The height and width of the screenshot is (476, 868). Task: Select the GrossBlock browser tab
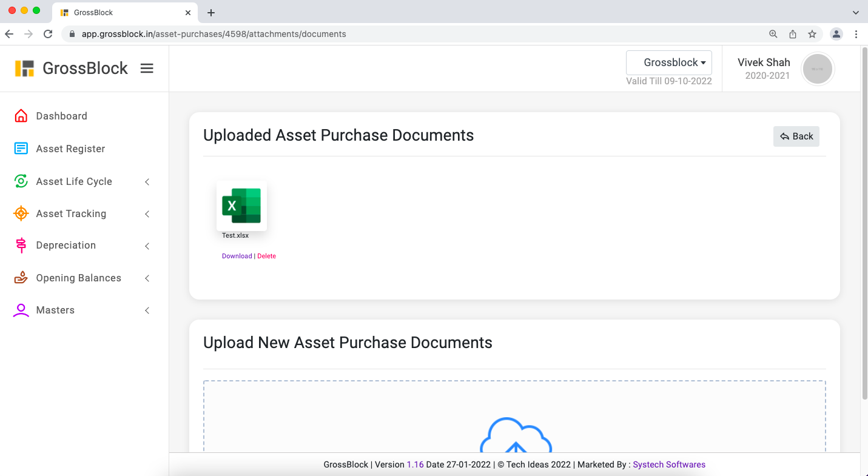pos(121,12)
